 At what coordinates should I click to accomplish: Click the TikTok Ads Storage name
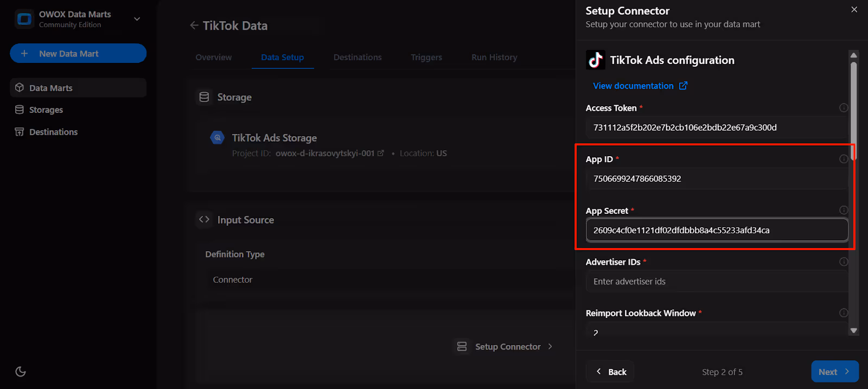(275, 138)
